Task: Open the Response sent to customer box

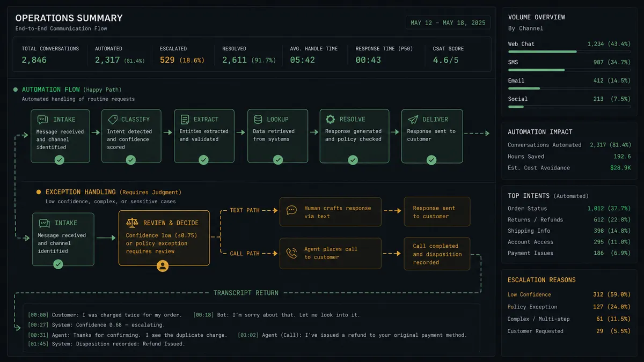Action: (x=437, y=212)
